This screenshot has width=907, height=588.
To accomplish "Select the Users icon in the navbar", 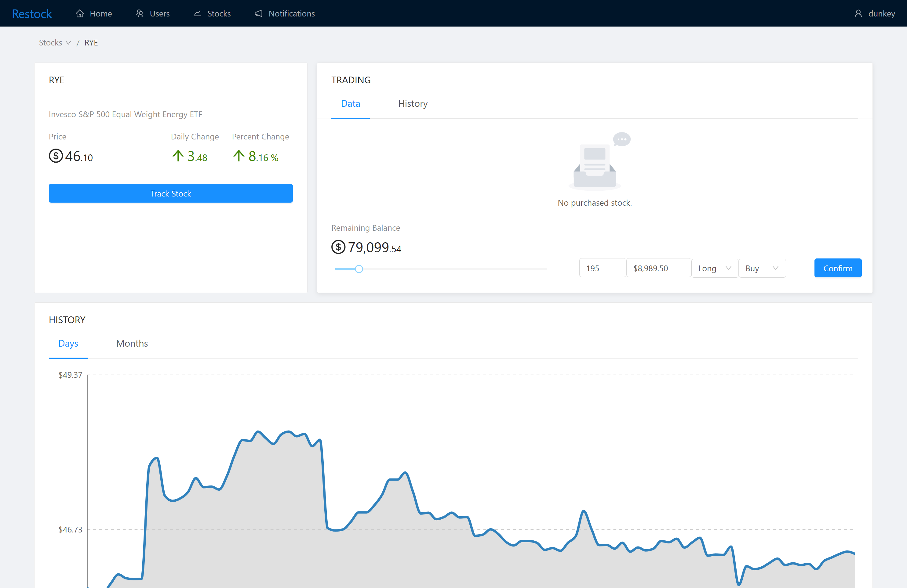I will pyautogui.click(x=140, y=13).
